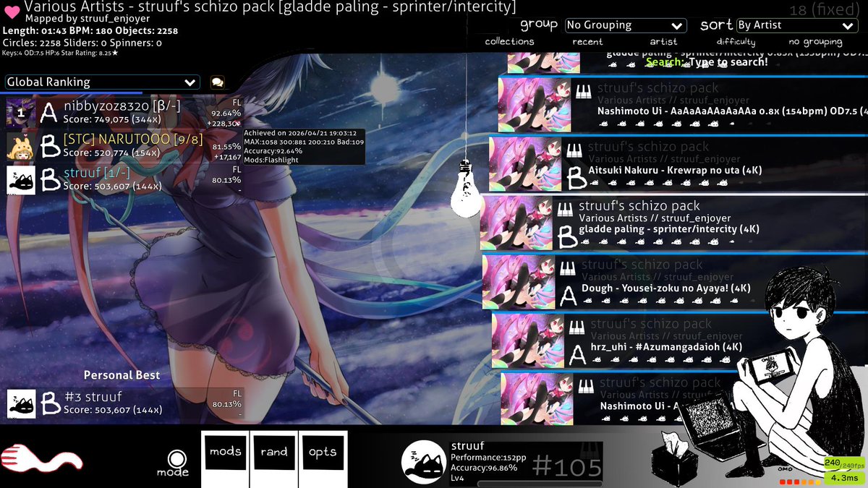Click mania piano icon on AaAaAaAAaAaAAa 0.8x card
The image size is (868, 488).
(584, 92)
